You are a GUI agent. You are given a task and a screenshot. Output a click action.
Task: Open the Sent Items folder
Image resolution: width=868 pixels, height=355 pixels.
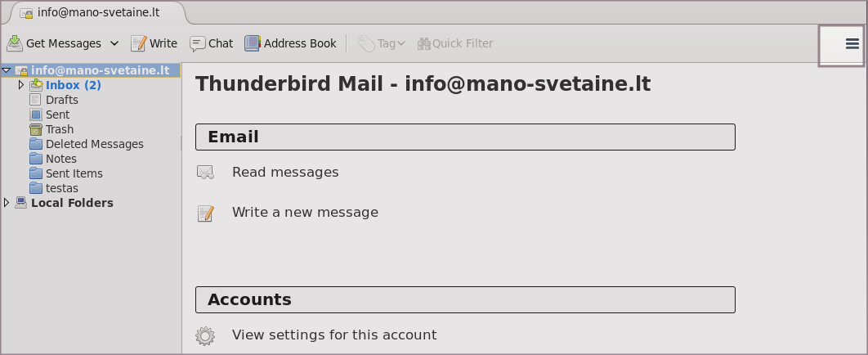point(74,173)
